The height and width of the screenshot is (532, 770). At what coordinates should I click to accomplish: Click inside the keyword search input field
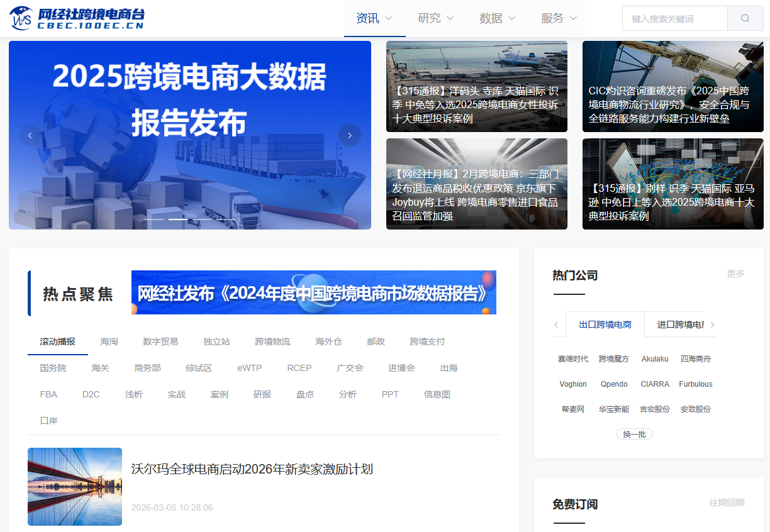pos(673,18)
